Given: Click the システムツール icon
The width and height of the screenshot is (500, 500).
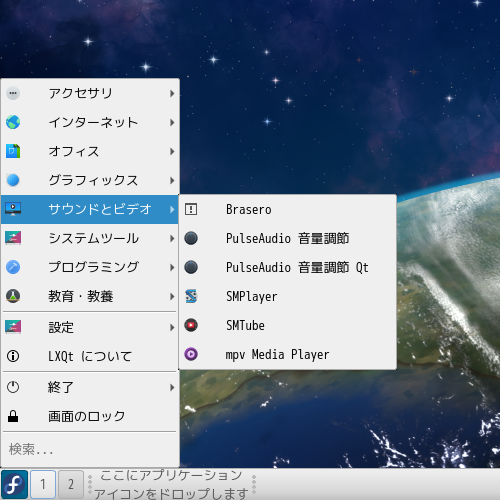Looking at the screenshot, I should pyautogui.click(x=13, y=238).
